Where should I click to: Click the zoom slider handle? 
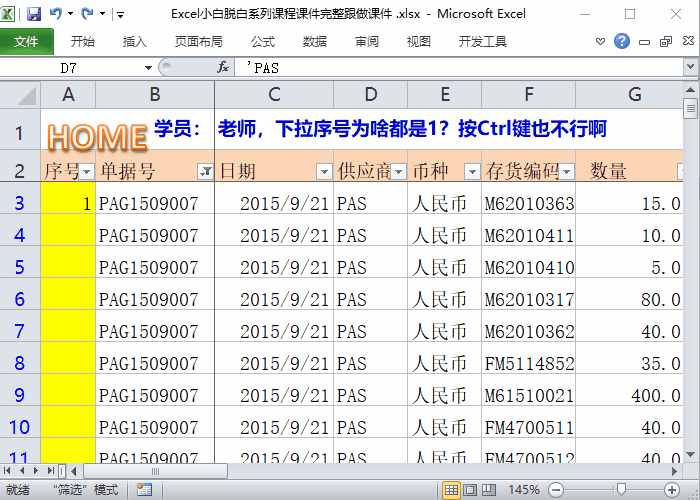(621, 490)
